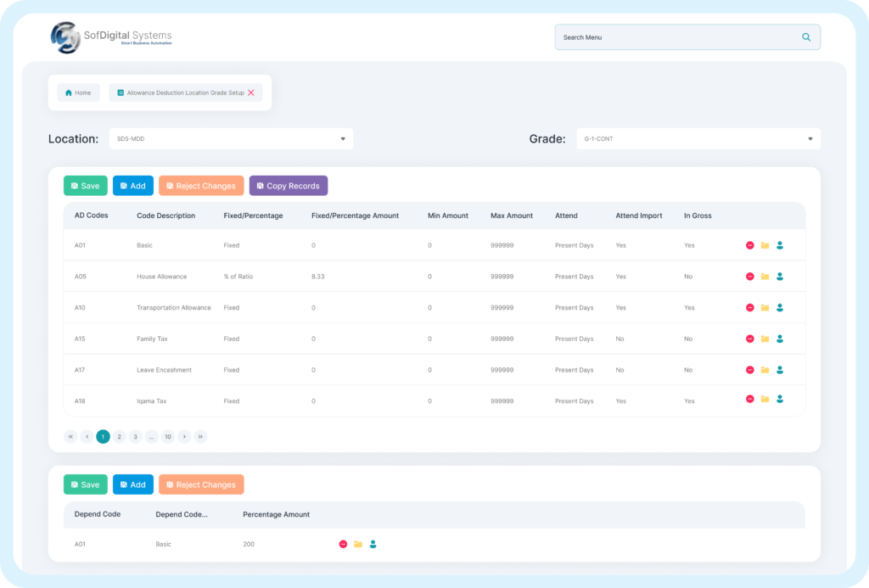Click the search magnifier icon
Screen dimensions: 869x588
click(x=805, y=37)
